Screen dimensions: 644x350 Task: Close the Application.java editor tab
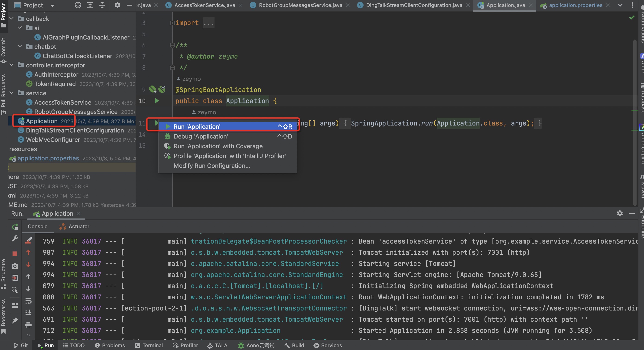[x=531, y=5]
